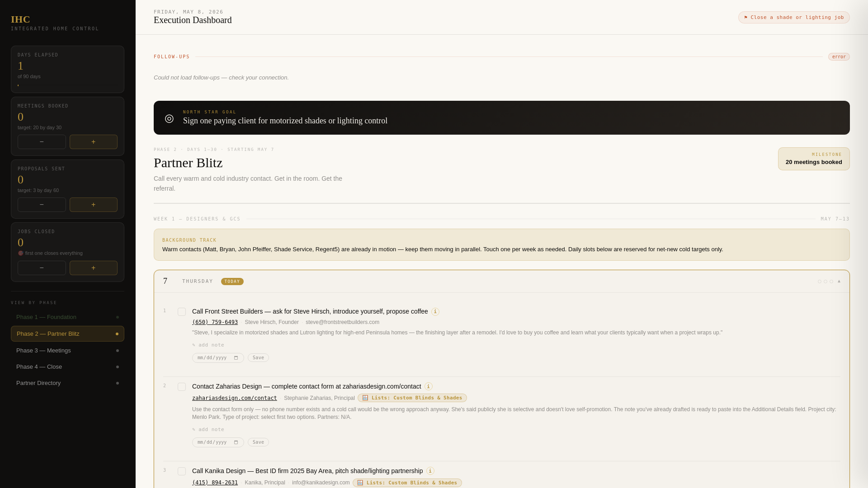The image size is (868, 488).
Task: Call Front Street Builders phone number link
Action: pyautogui.click(x=215, y=322)
